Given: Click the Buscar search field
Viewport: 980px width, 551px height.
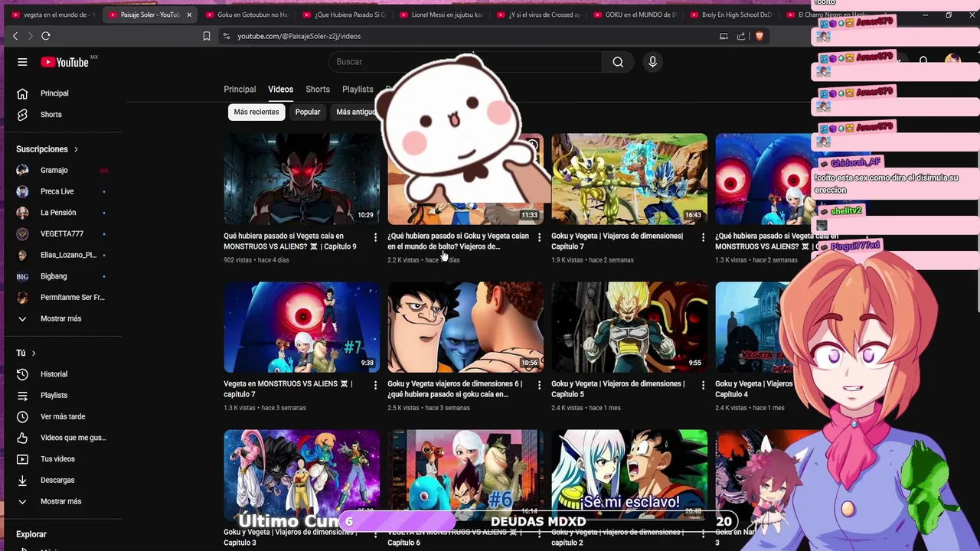Looking at the screenshot, I should click(x=465, y=62).
